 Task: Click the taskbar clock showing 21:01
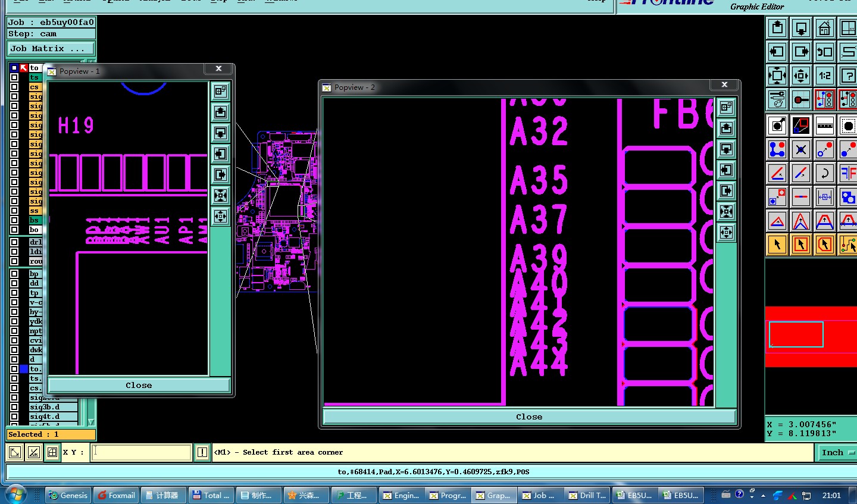tap(831, 495)
